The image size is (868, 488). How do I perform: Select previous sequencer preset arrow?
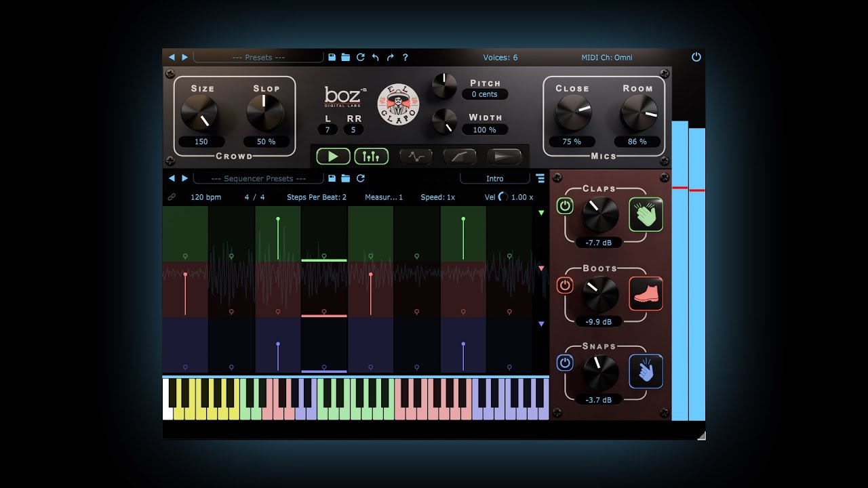coord(172,178)
